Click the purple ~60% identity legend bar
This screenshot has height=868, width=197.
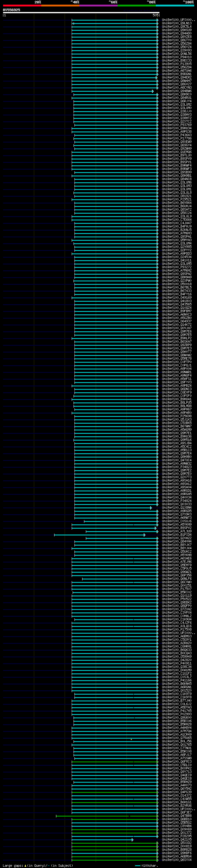(99, 6)
